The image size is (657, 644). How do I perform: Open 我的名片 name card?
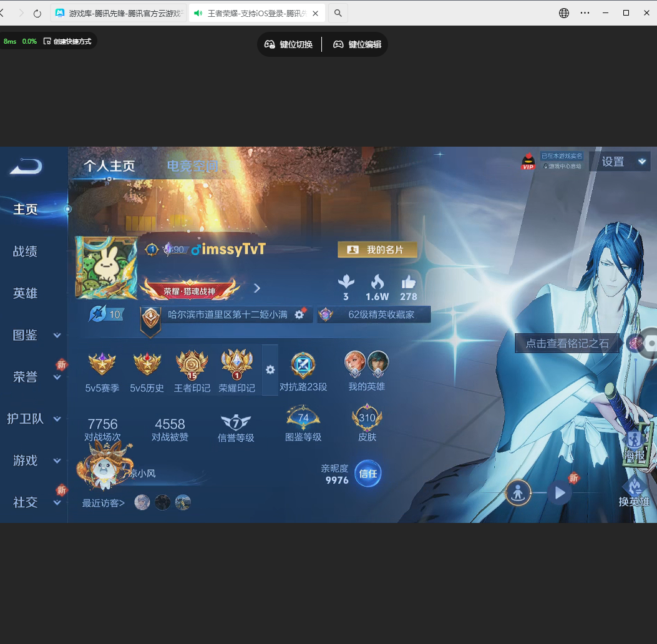[x=377, y=249]
